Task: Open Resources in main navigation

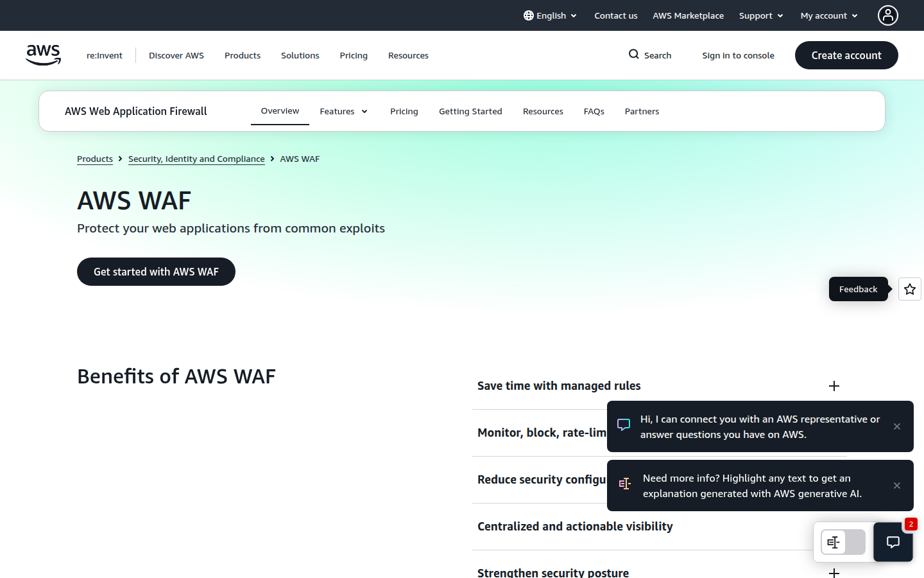Action: coord(408,55)
